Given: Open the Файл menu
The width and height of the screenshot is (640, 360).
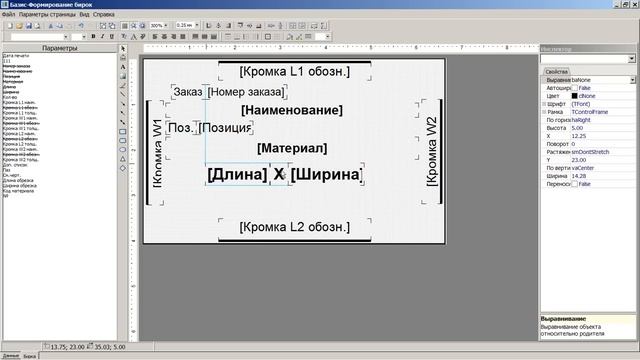Looking at the screenshot, I should coord(8,14).
